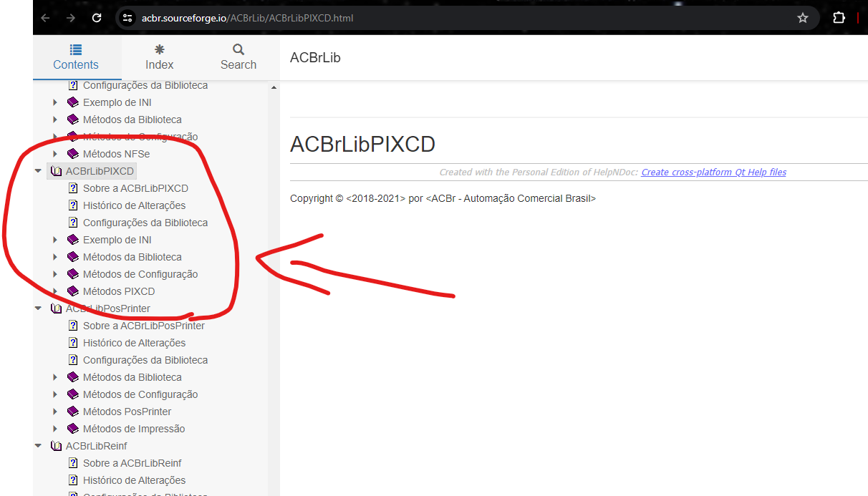Collapse the ACBrLibPIXCD tree node
Viewport: 868px width, 496px height.
[x=38, y=171]
